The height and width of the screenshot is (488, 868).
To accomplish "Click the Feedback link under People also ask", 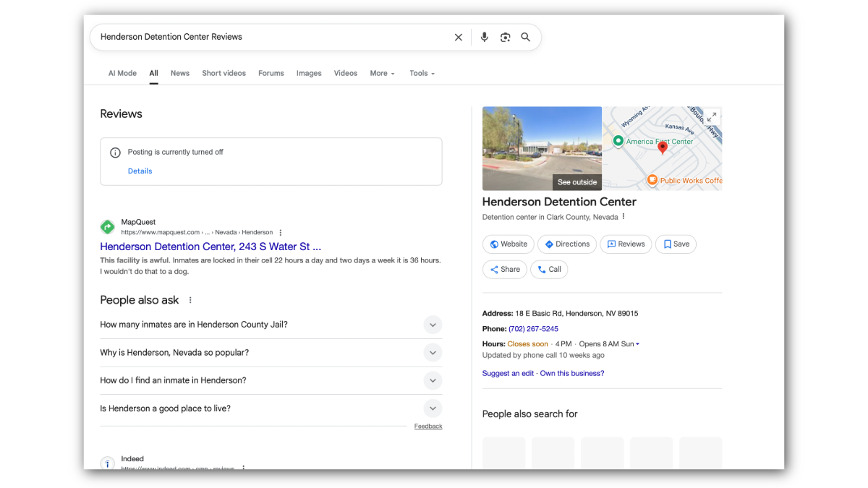I will tap(428, 427).
